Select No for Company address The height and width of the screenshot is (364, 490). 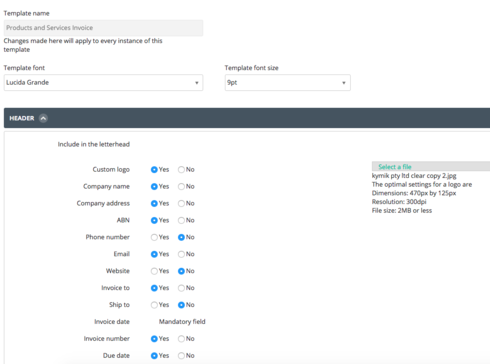(x=181, y=203)
